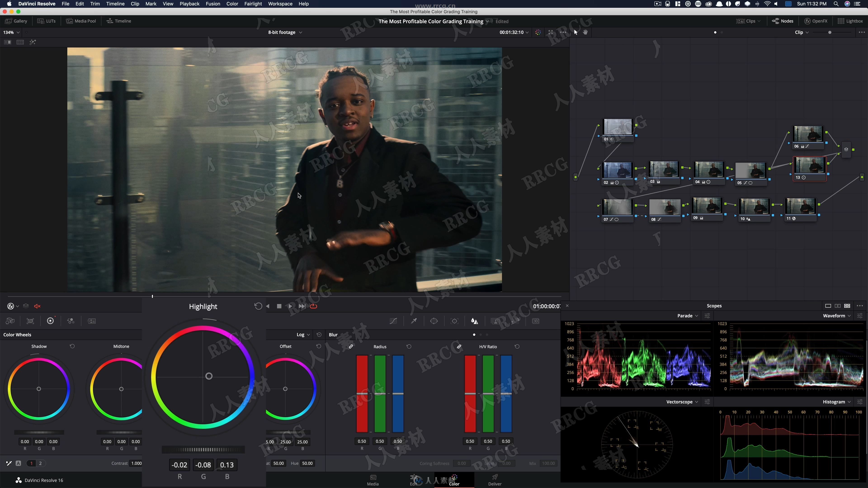The height and width of the screenshot is (488, 868).
Task: Stop playback
Action: click(279, 306)
